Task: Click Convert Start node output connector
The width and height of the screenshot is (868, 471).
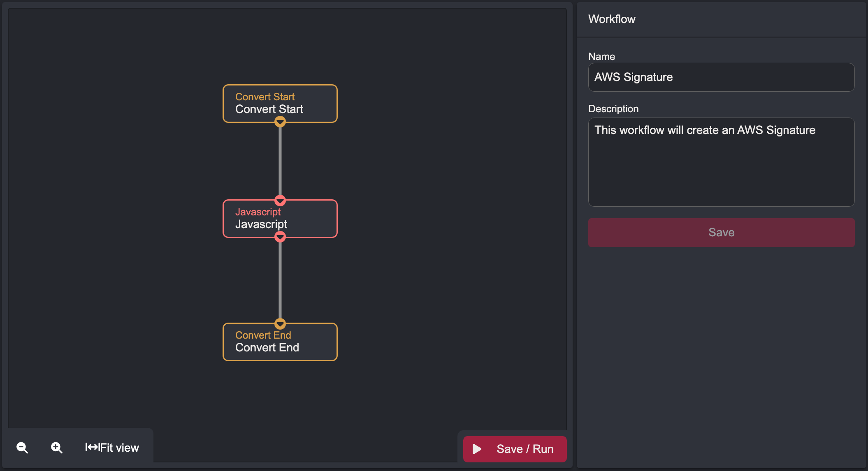Action: (280, 122)
